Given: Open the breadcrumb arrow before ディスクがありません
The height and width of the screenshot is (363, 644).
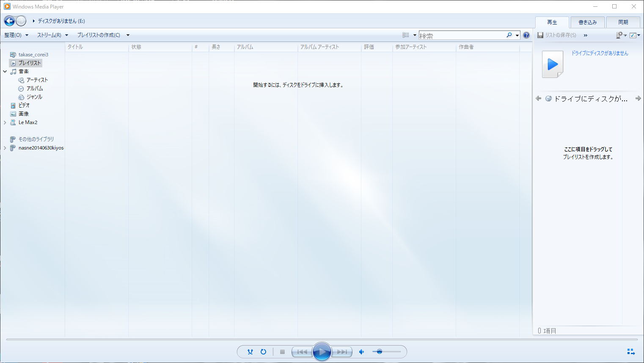Looking at the screenshot, I should [x=33, y=21].
